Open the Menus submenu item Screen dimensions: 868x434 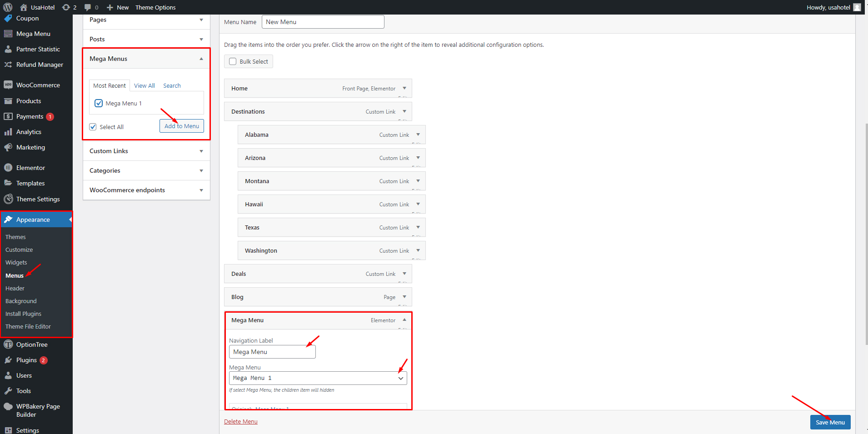pyautogui.click(x=15, y=275)
